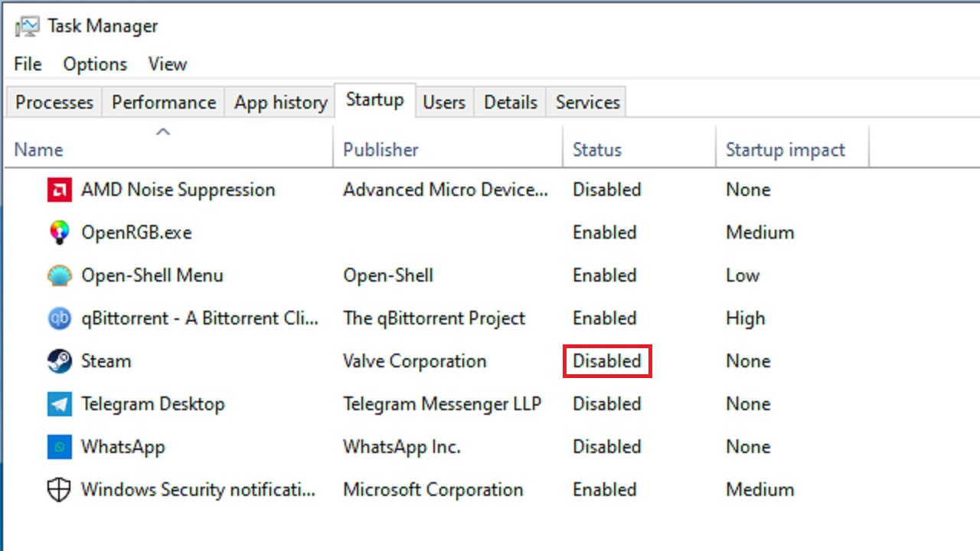This screenshot has width=980, height=551.
Task: Click the Disabled status of AMD Noise Suppression
Action: (607, 190)
